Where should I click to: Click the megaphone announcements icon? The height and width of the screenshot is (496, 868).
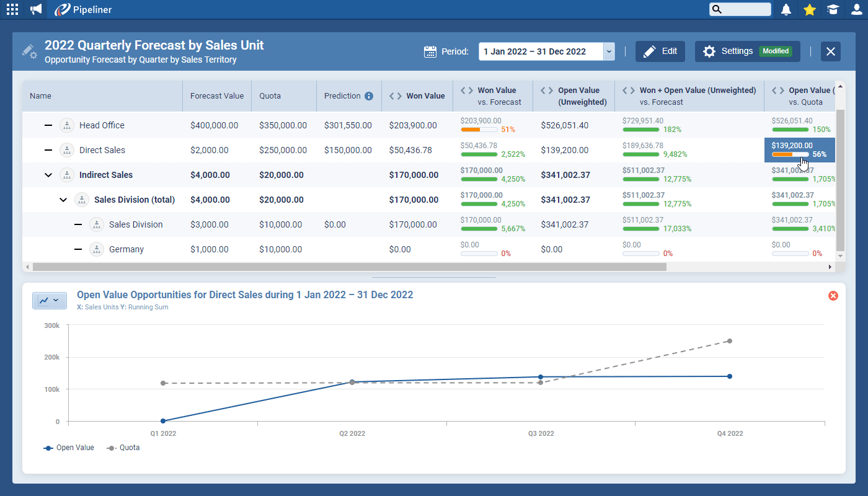(x=36, y=9)
